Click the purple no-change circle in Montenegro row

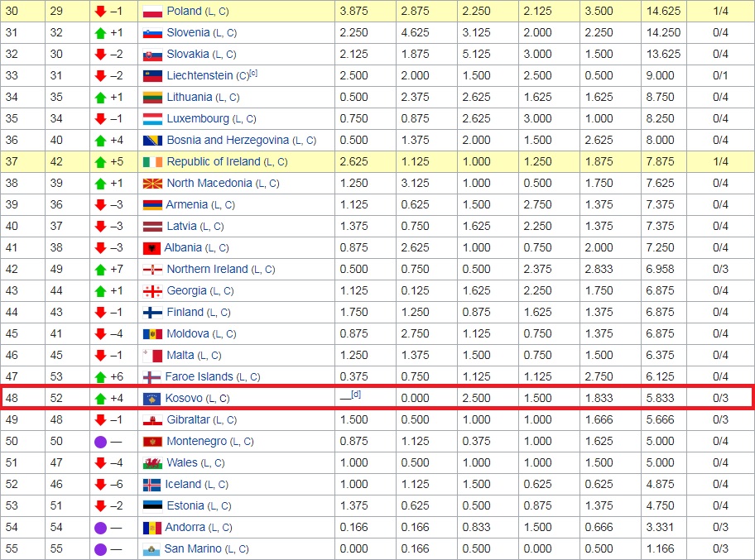100,442
